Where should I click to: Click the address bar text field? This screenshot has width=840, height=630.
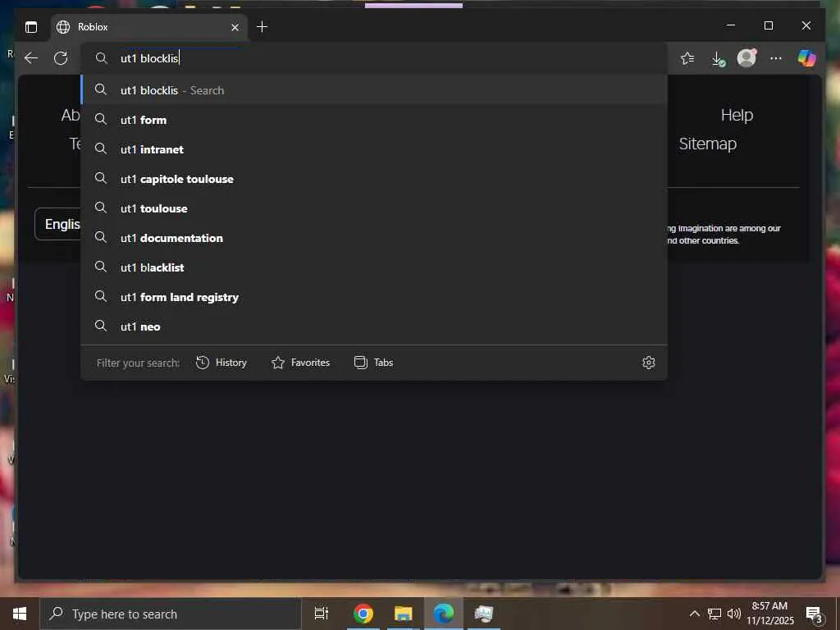[x=374, y=58]
